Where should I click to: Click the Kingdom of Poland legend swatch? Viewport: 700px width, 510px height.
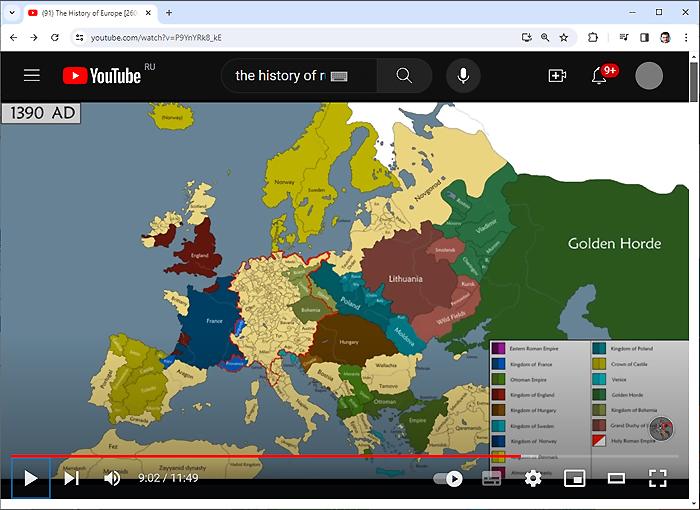point(599,348)
